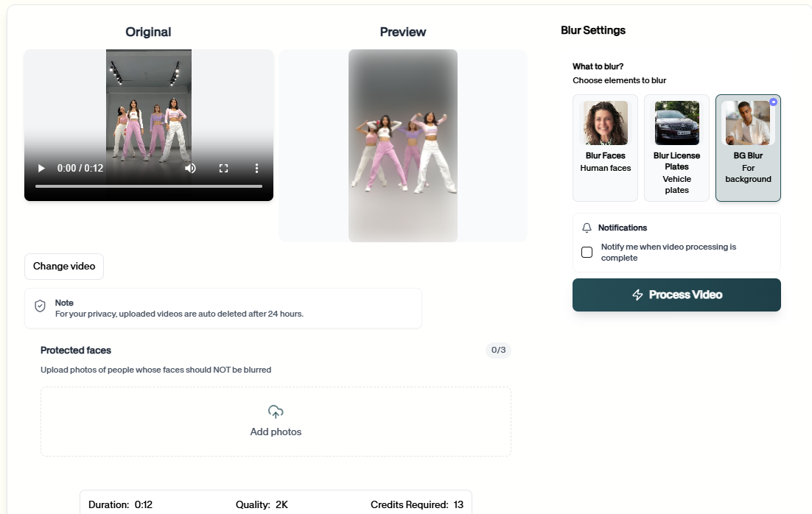The image size is (812, 514).
Task: Enable notify me when video processing is complete
Action: 587,252
